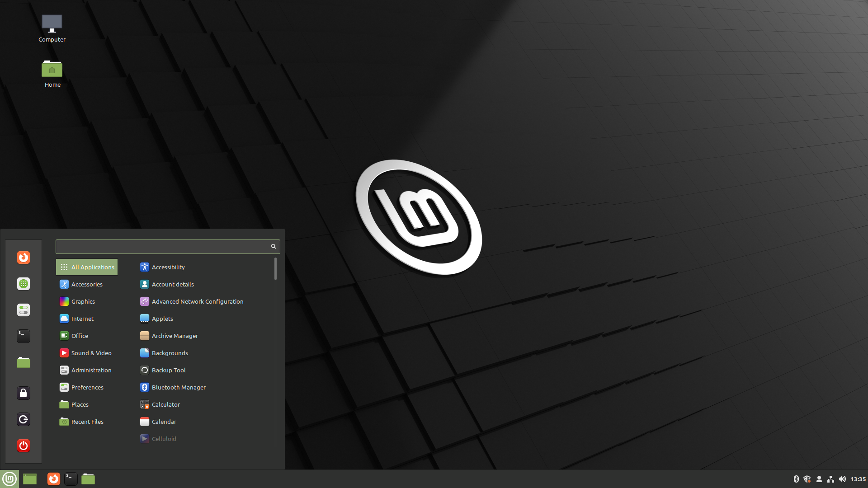
Task: Click the search input field in menu
Action: click(x=168, y=246)
